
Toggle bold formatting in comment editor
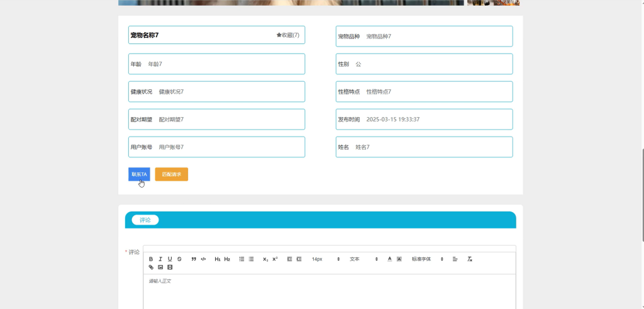pos(151,259)
